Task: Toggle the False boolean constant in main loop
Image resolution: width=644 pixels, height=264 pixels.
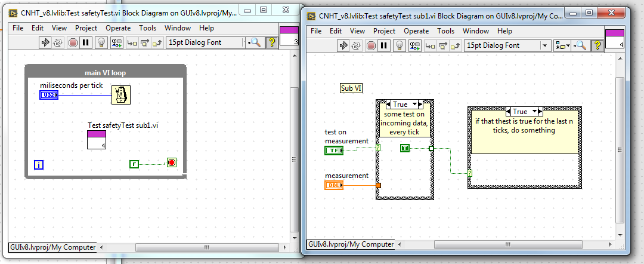Action: click(x=134, y=164)
